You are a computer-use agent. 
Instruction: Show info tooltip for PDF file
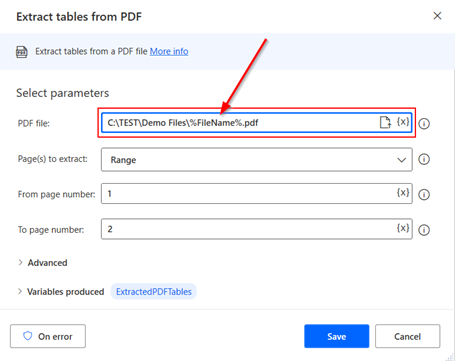point(424,124)
